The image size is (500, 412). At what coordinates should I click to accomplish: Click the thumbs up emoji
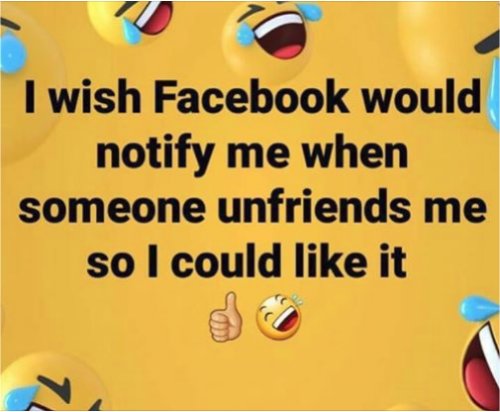[224, 317]
